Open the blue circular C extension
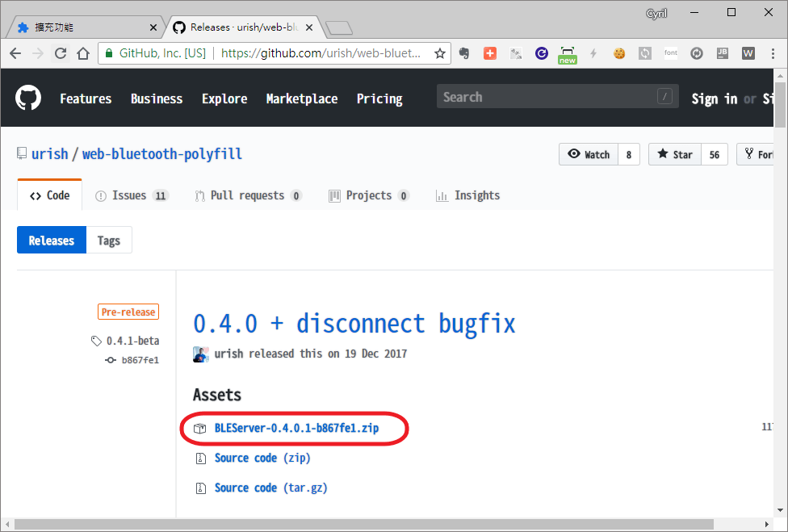The image size is (788, 532). pyautogui.click(x=541, y=53)
